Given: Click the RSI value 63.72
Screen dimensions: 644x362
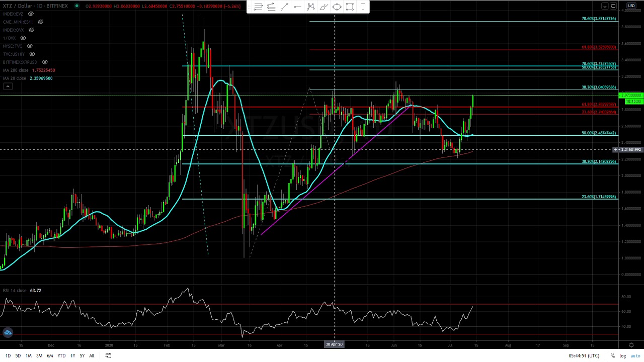Looking at the screenshot, I should tap(35, 291).
